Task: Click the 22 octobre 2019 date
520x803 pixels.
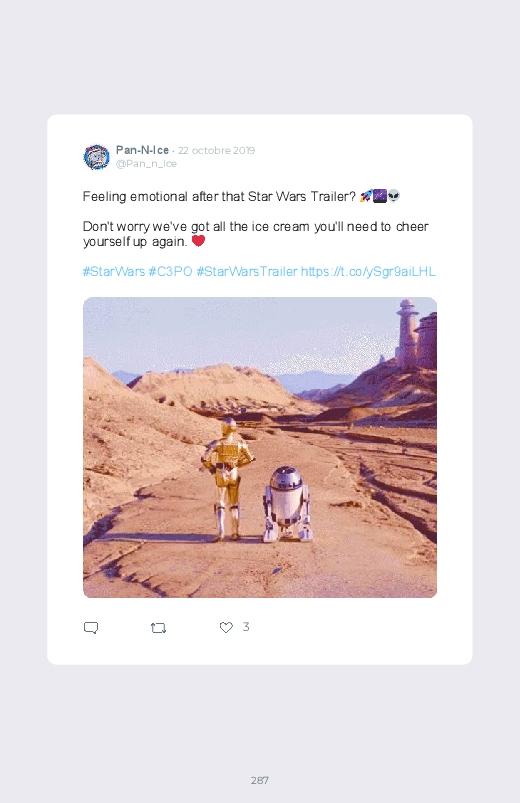Action: [x=216, y=151]
